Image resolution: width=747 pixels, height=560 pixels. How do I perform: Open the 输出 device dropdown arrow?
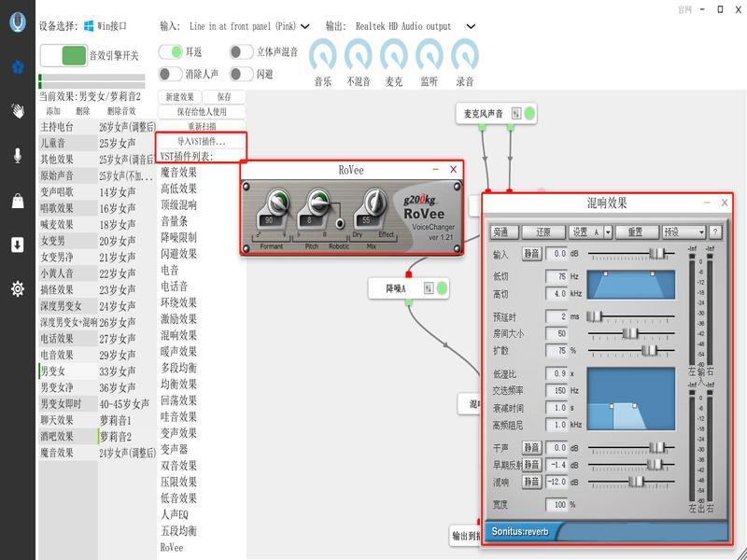471,26
